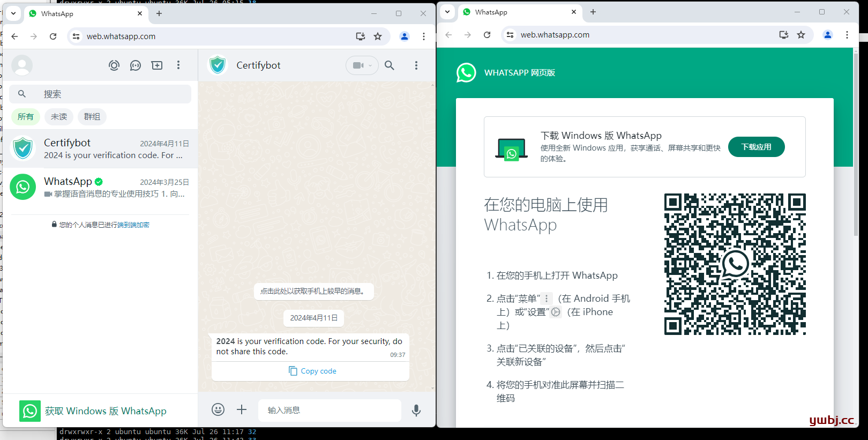Image resolution: width=868 pixels, height=440 pixels.
Task: View site info icon in left address bar
Action: [x=76, y=36]
